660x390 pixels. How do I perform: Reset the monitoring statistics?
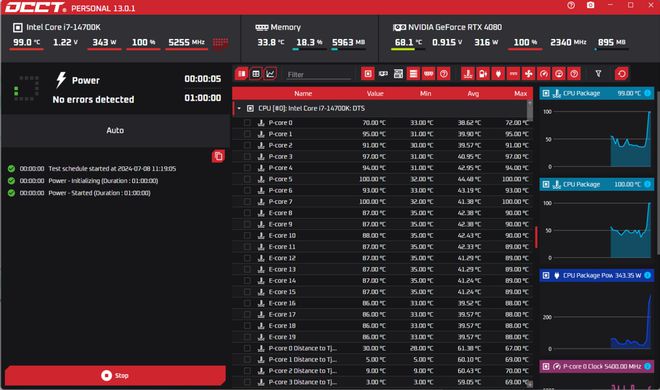[621, 74]
